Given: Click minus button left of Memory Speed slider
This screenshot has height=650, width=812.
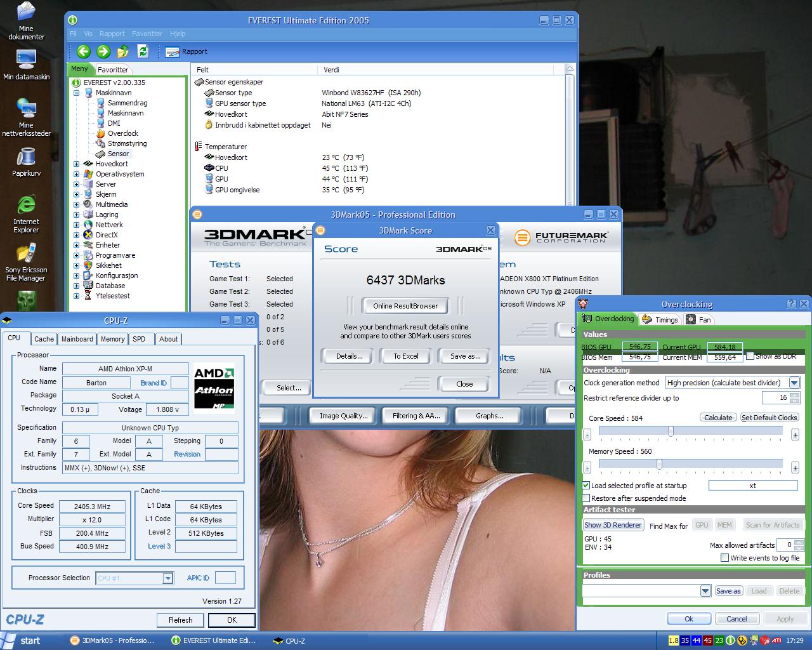Looking at the screenshot, I should tap(587, 468).
